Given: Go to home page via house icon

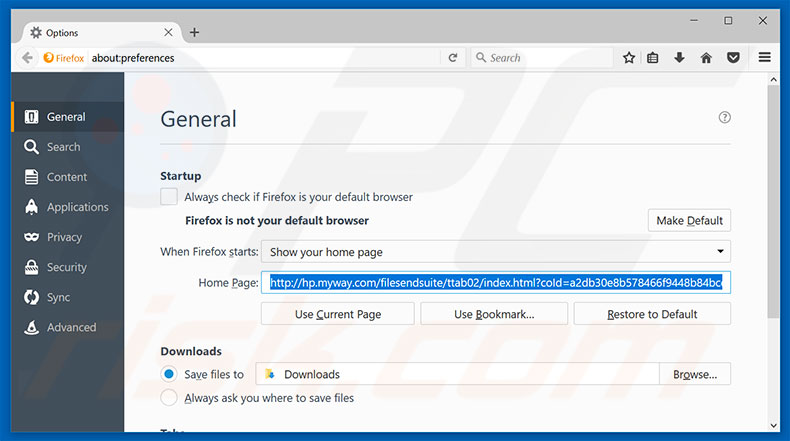Looking at the screenshot, I should coord(706,58).
